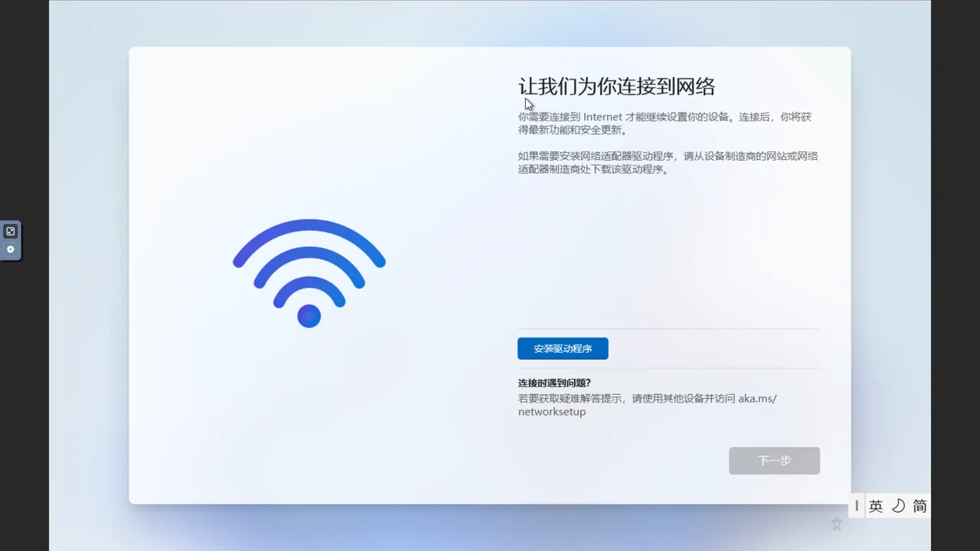Grab the IME bar vertical handle
The height and width of the screenshot is (551, 980).
tap(857, 506)
